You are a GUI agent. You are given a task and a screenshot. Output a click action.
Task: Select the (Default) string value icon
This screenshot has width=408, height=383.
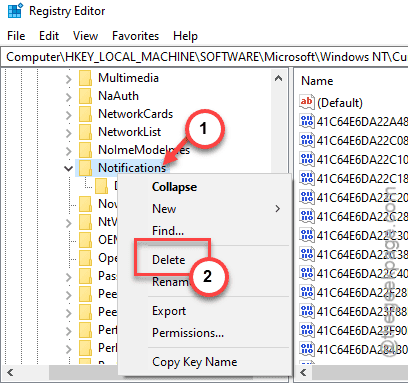(x=306, y=101)
